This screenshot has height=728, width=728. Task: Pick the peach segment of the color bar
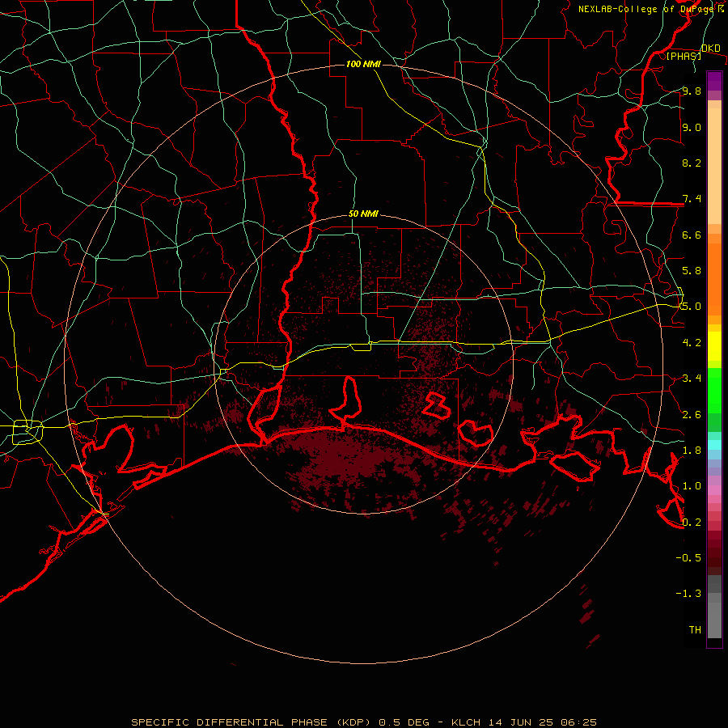[714, 166]
